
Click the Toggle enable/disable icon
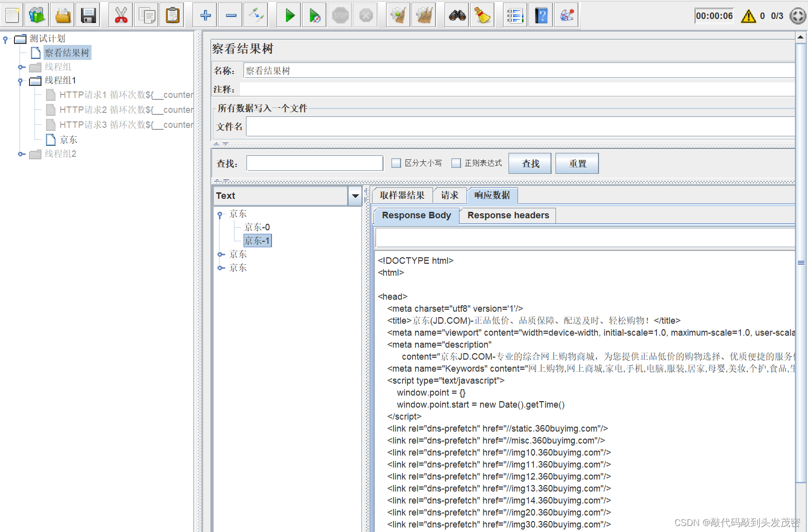pos(256,15)
